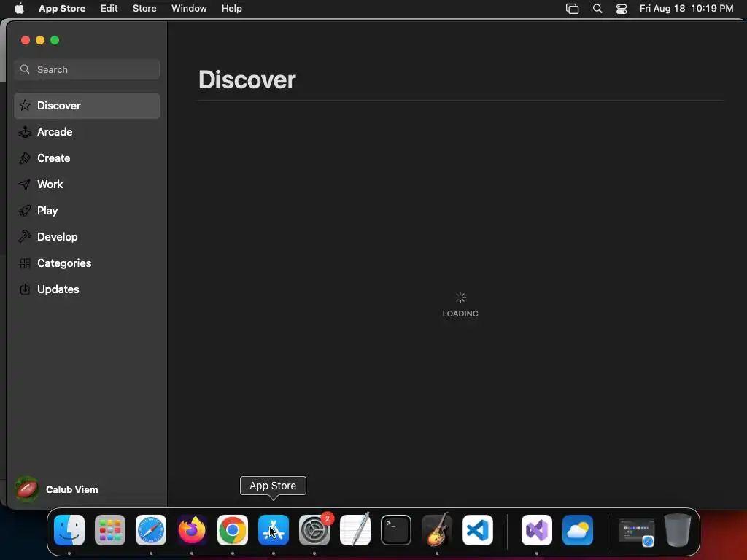Open the Discover section in sidebar
This screenshot has width=747, height=560.
coord(87,106)
